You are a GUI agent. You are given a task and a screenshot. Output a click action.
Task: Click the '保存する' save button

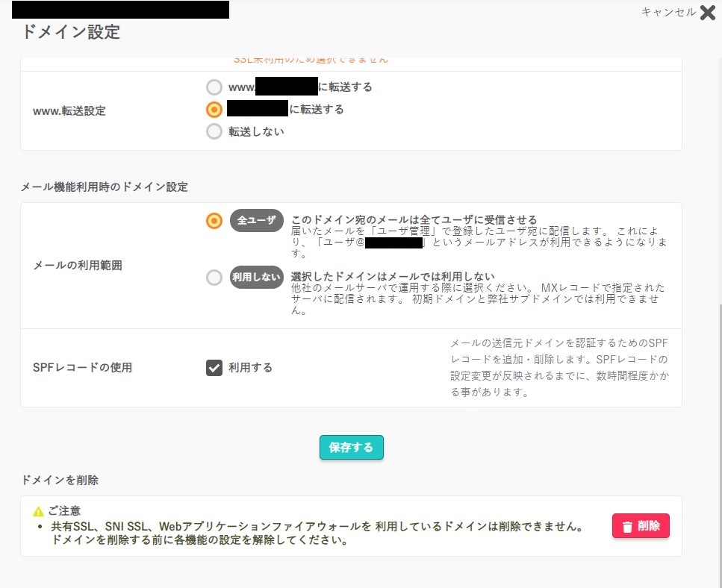[352, 447]
